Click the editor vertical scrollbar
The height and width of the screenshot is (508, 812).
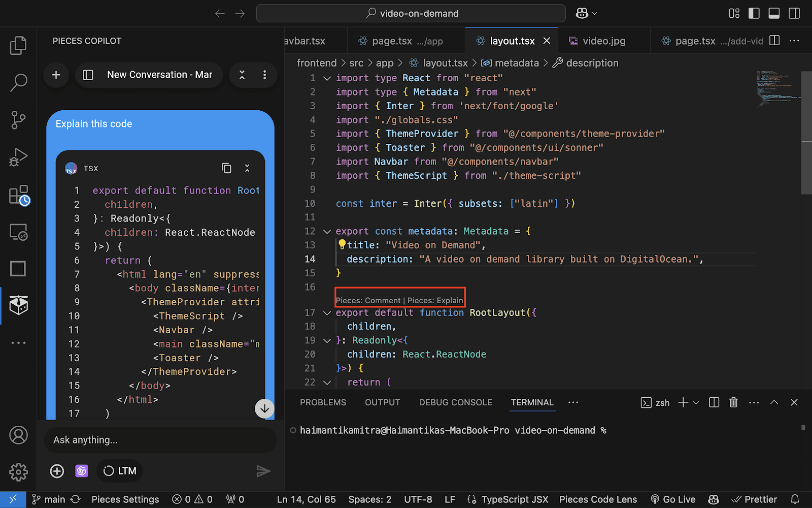point(806,132)
